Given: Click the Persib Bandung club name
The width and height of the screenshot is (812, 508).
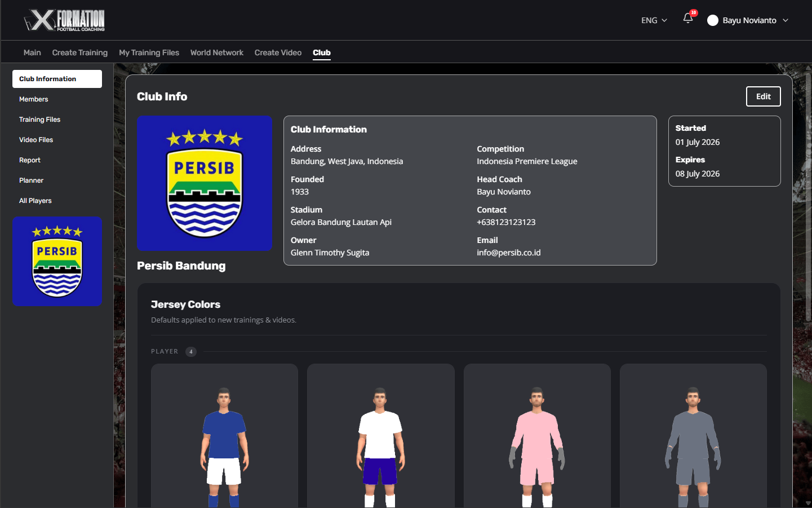Looking at the screenshot, I should tap(181, 266).
